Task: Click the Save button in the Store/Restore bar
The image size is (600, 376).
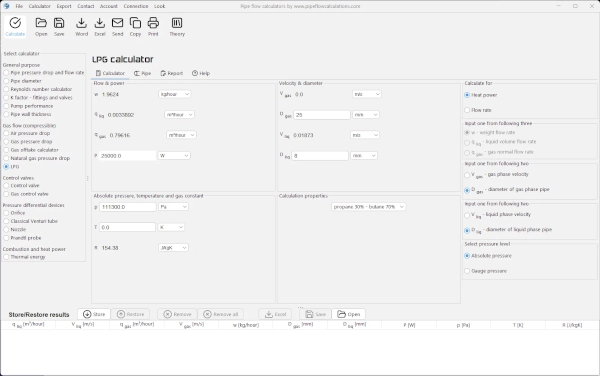Action: 315,314
